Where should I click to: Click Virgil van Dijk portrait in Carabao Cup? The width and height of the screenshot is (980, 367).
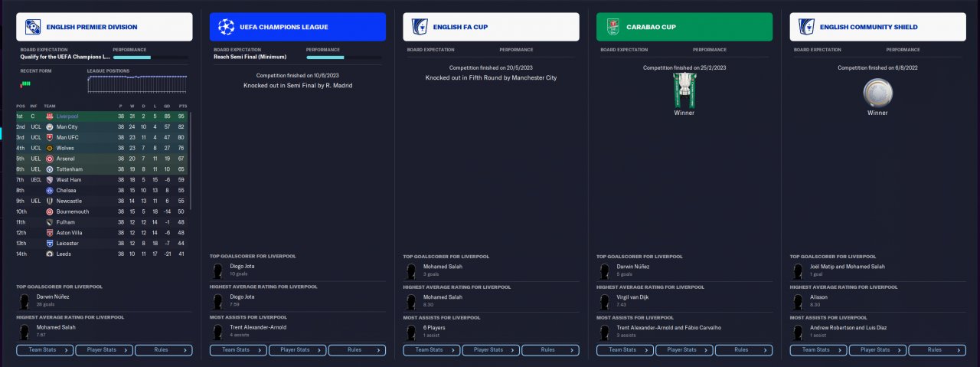[604, 300]
